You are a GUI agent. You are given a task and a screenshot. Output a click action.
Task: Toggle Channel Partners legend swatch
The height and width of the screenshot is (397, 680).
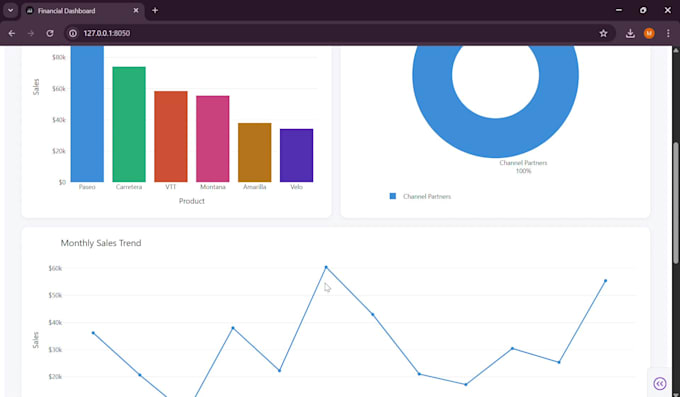(x=393, y=196)
